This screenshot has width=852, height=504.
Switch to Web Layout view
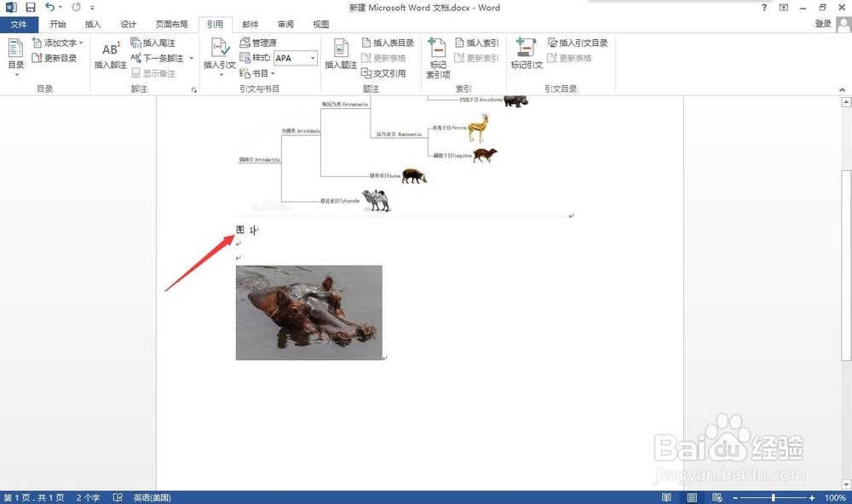[x=717, y=497]
